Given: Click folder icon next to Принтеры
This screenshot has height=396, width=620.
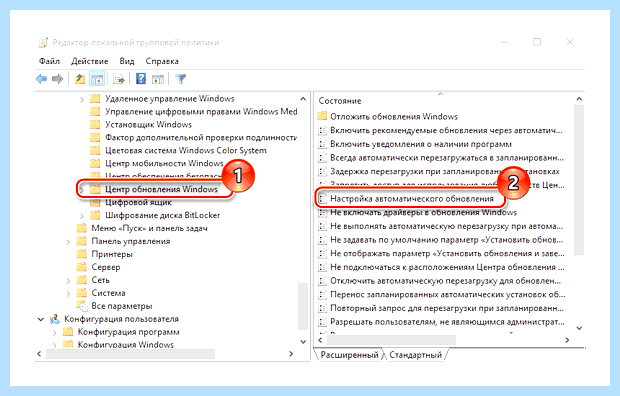Looking at the screenshot, I should click(x=81, y=254).
